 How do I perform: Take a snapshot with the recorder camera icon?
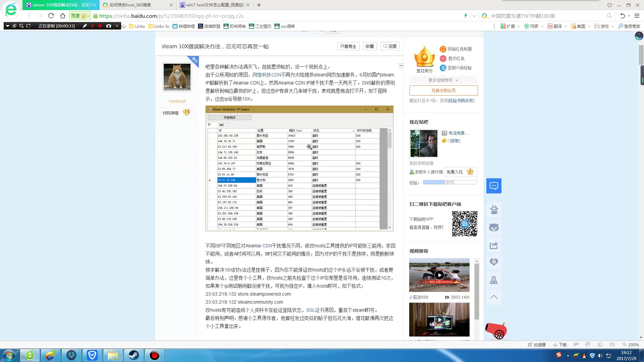tap(108, 26)
